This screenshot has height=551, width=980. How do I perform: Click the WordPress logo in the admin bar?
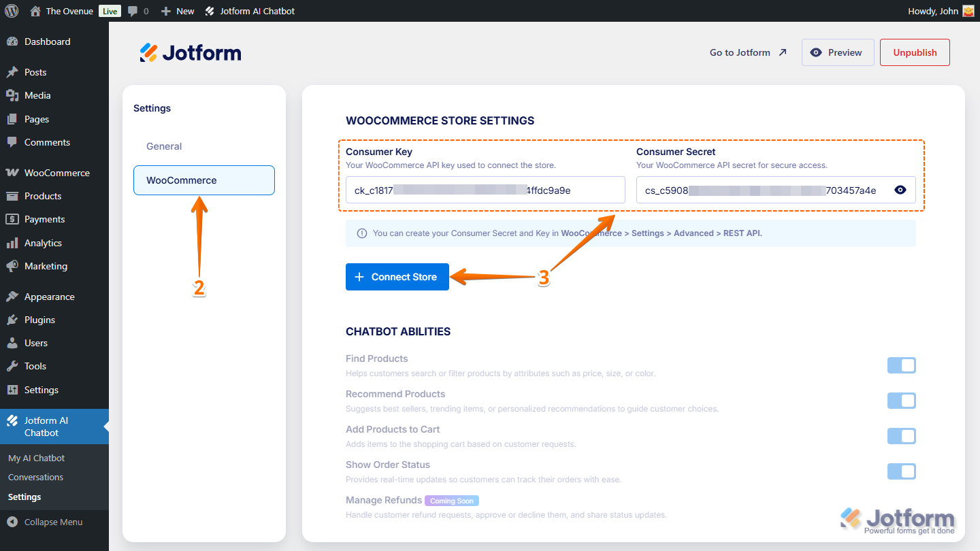point(11,10)
